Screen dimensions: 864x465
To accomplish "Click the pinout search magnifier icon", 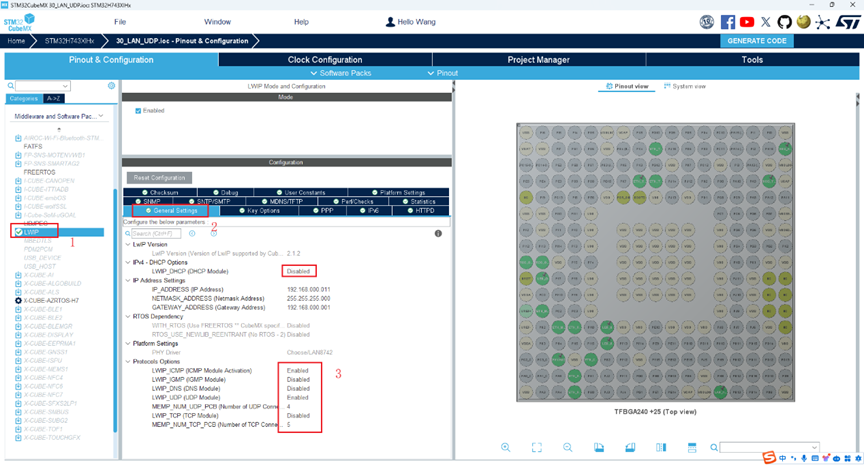I will click(714, 447).
